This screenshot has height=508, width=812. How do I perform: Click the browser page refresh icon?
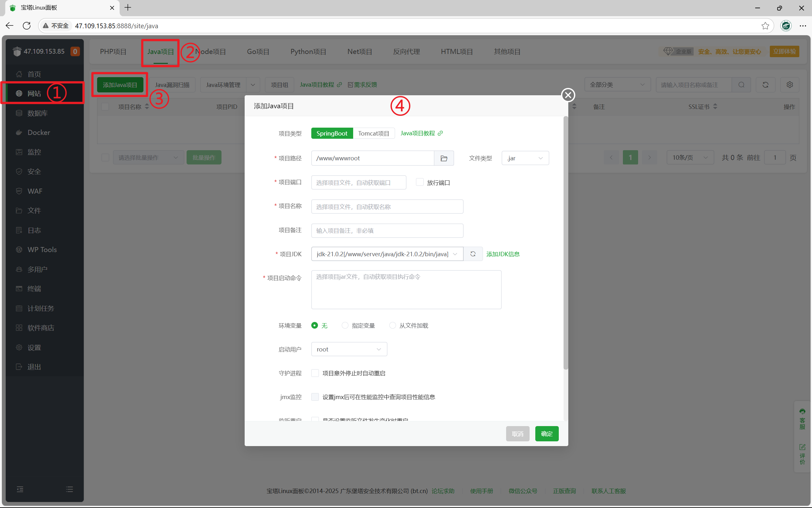click(x=27, y=26)
